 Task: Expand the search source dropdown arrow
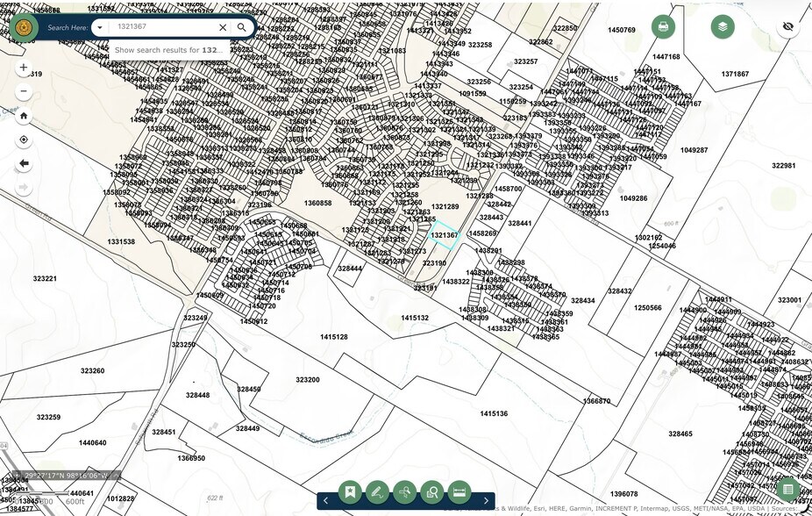point(100,27)
